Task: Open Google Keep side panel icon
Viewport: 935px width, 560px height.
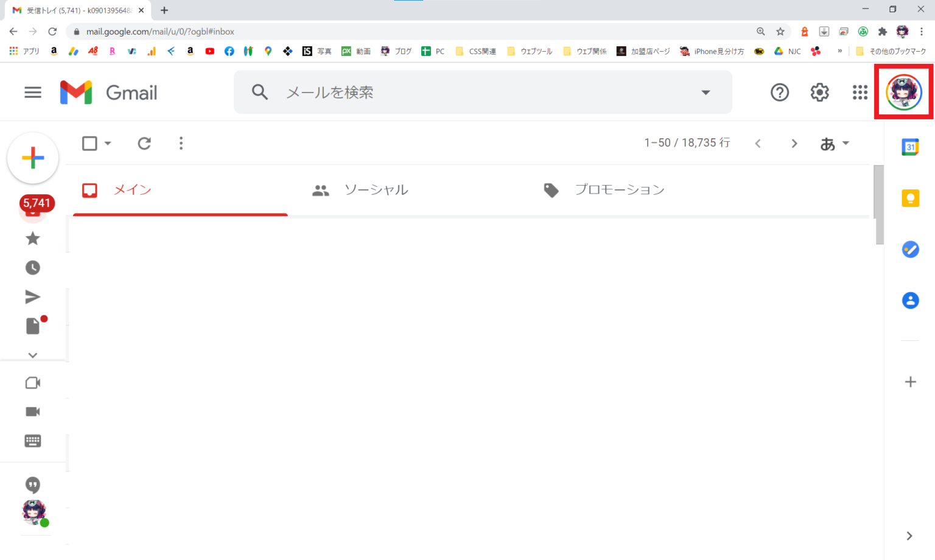Action: tap(910, 198)
